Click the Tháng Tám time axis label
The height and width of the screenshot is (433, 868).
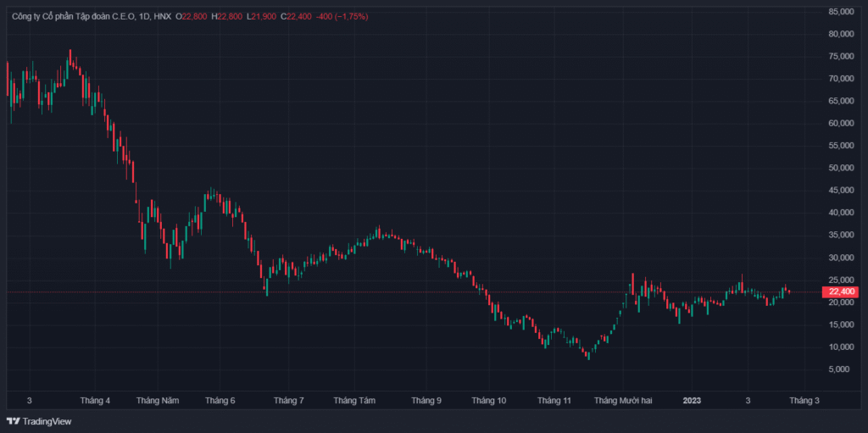coord(354,400)
